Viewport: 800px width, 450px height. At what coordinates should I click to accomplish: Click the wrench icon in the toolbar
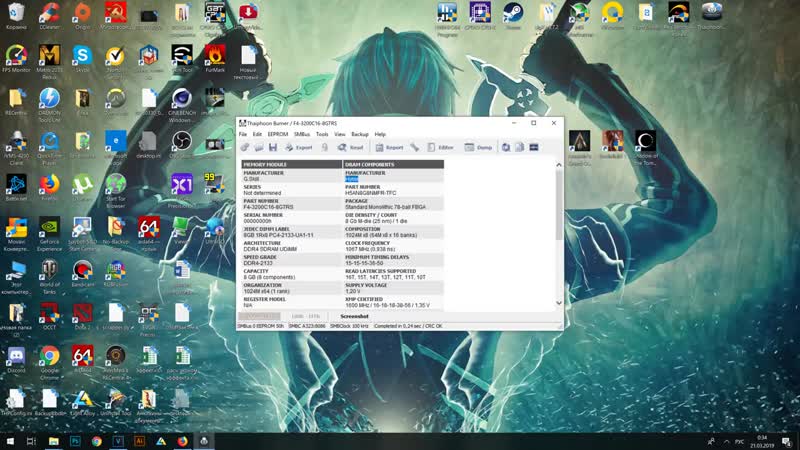click(x=415, y=147)
